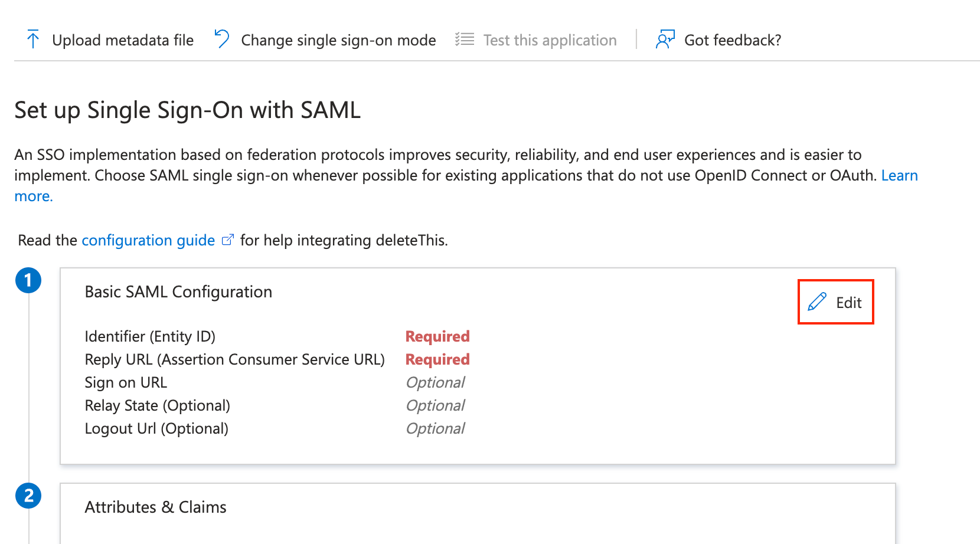This screenshot has height=544, width=980.
Task: Open the configuration guide link
Action: click(148, 241)
